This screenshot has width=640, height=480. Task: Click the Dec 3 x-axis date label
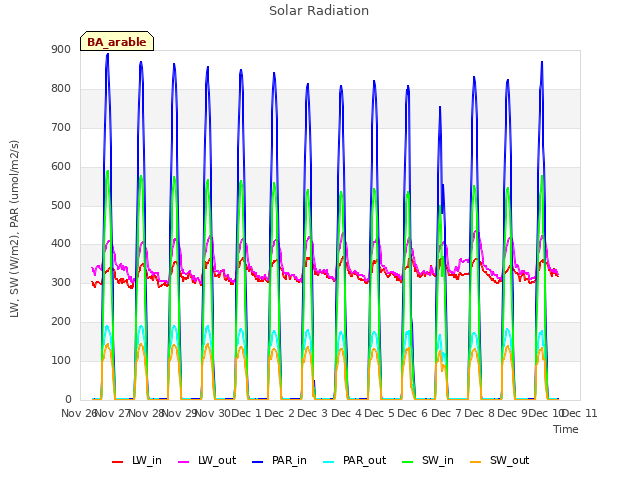(313, 413)
